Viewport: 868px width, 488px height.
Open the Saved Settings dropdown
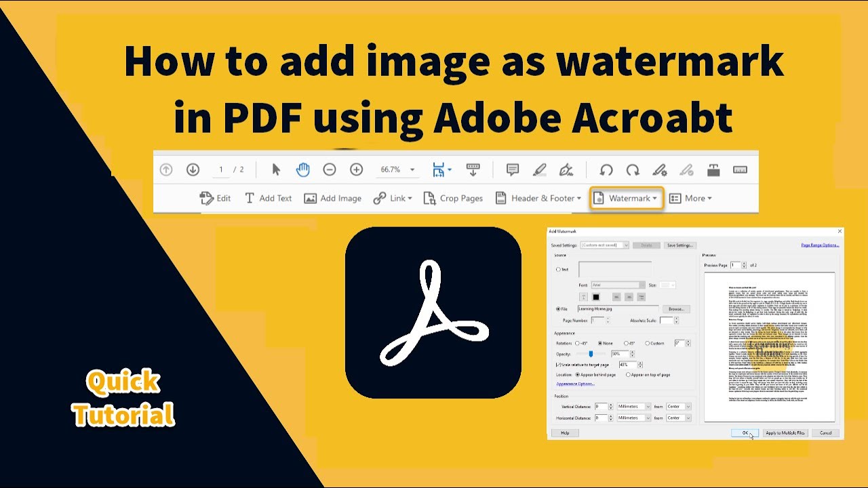click(604, 245)
